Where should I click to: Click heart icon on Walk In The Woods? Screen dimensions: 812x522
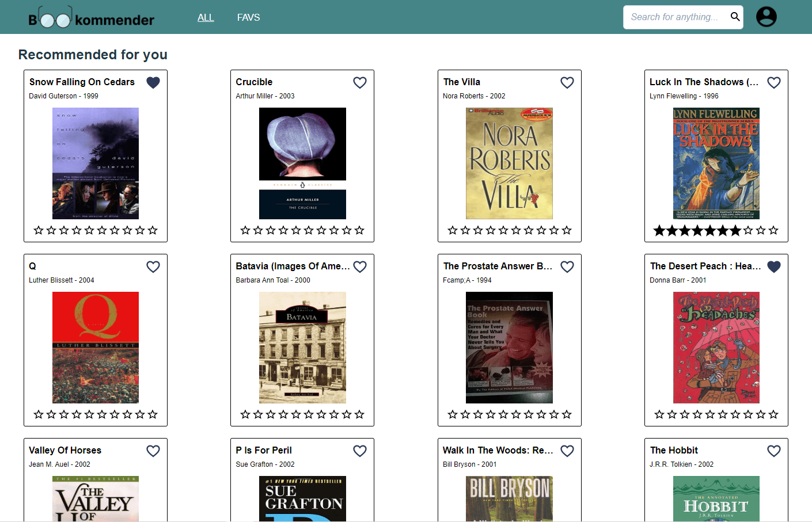567,451
